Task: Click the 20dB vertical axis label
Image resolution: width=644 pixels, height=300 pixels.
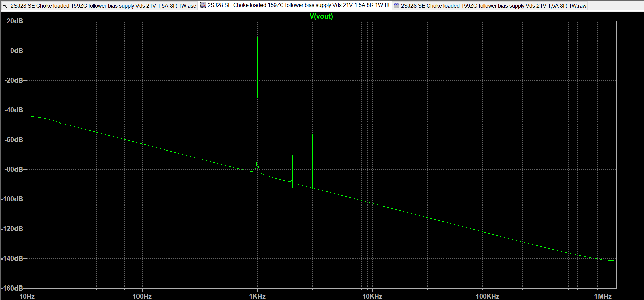Action: pyautogui.click(x=15, y=21)
